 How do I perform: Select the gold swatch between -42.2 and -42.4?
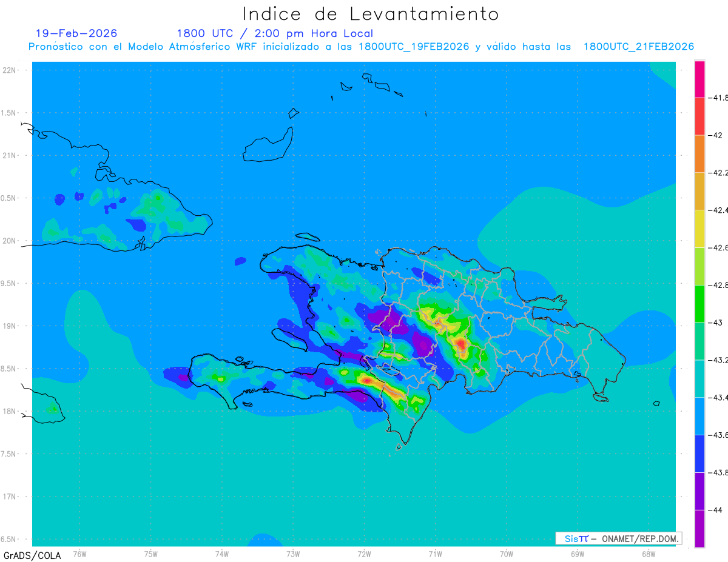coord(699,191)
